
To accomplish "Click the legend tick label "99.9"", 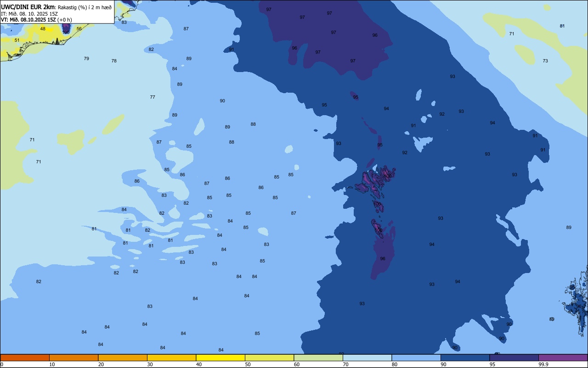I will [x=543, y=364].
